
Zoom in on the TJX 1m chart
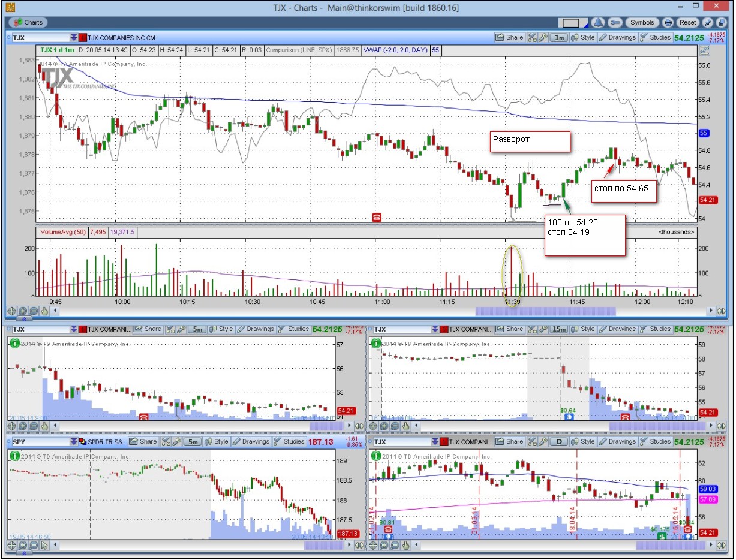tap(23, 311)
